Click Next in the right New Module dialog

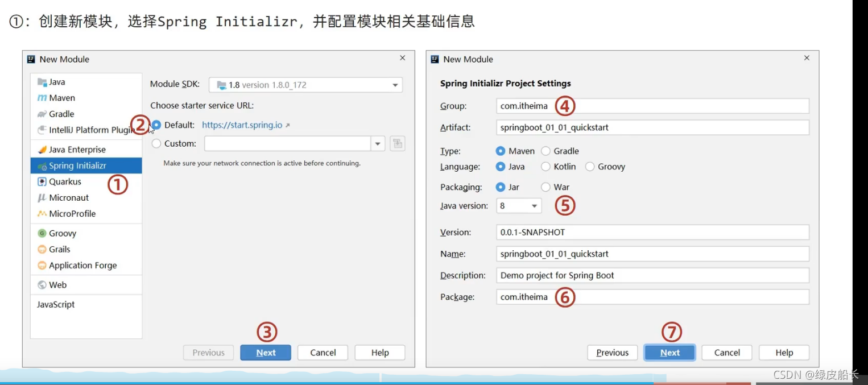[x=670, y=353]
